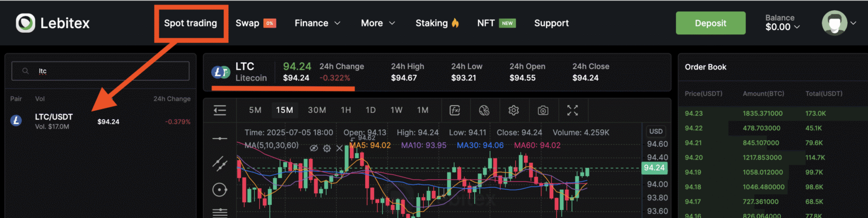The width and height of the screenshot is (868, 218).
Task: Select the horizontal line drawing tool
Action: click(x=220, y=138)
